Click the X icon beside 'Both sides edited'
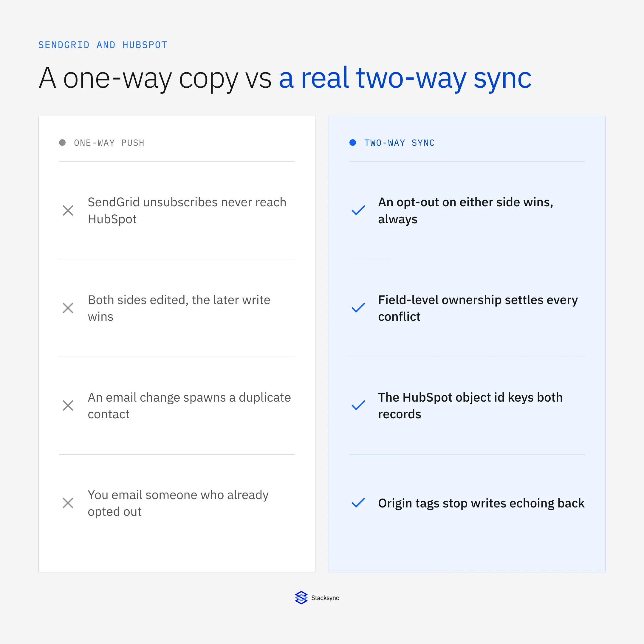 (68, 308)
